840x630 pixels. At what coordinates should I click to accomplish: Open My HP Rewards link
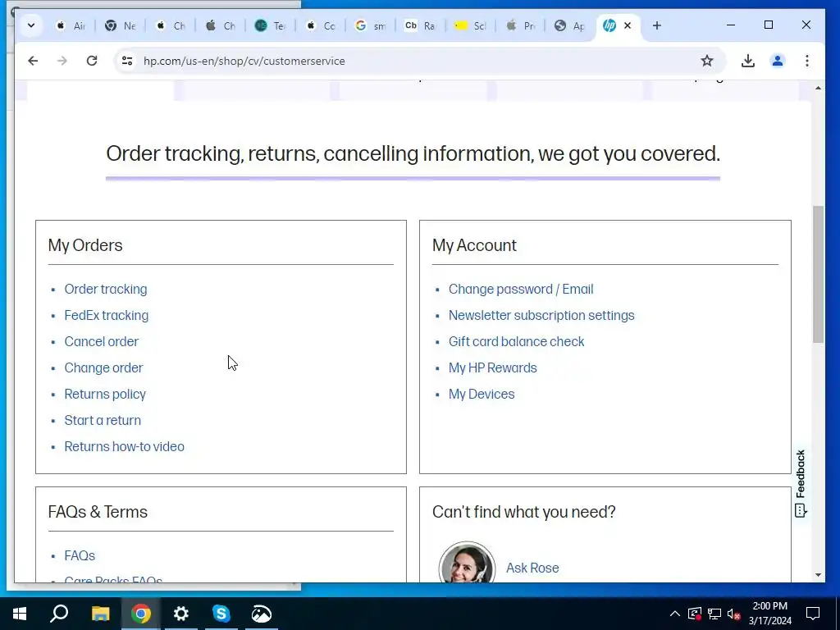pos(492,368)
